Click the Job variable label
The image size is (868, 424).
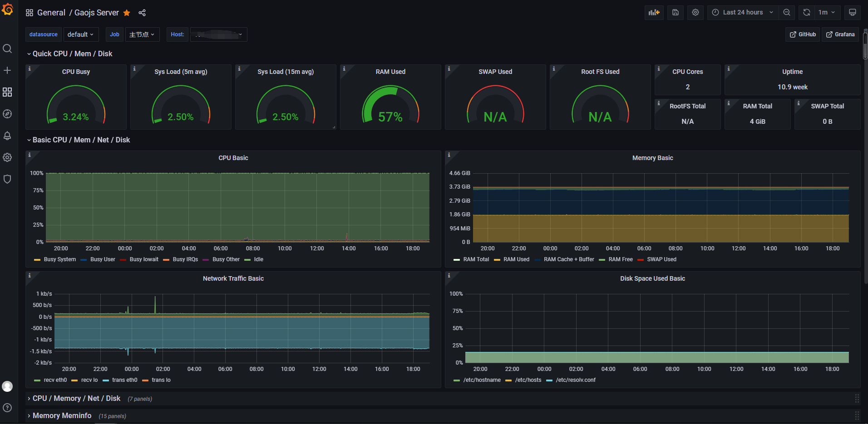pos(114,34)
